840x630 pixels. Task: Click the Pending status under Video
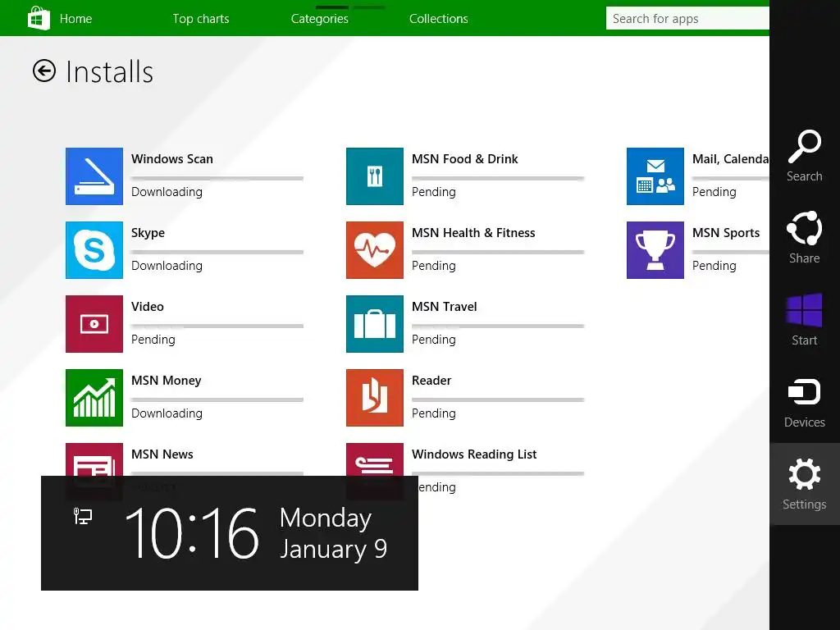click(x=153, y=340)
